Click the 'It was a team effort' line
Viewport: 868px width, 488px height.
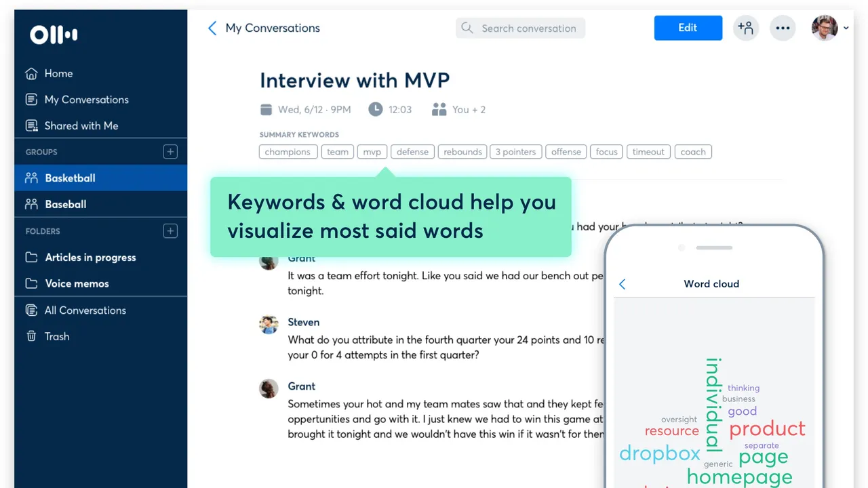coord(446,277)
